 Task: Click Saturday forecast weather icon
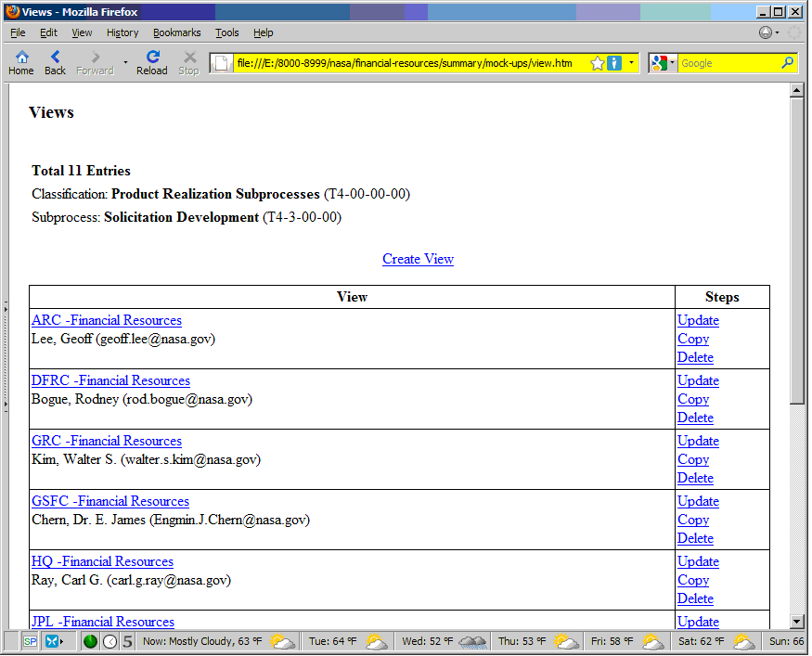[x=743, y=641]
